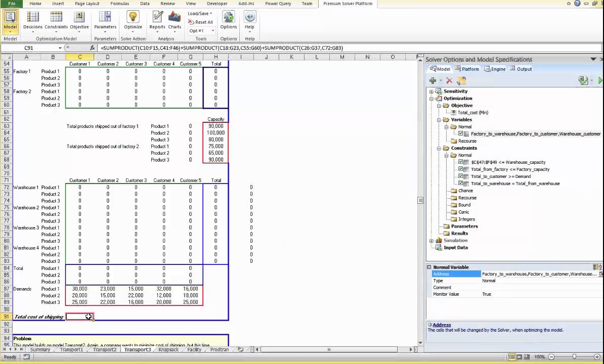Click the Input Data node icon
Viewport: 604px width, 364px height.
pyautogui.click(x=439, y=247)
